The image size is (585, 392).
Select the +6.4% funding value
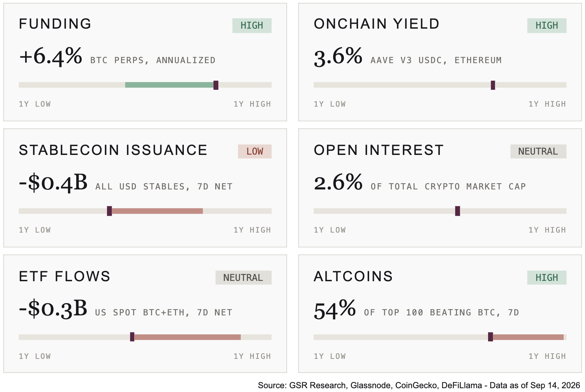(x=51, y=57)
